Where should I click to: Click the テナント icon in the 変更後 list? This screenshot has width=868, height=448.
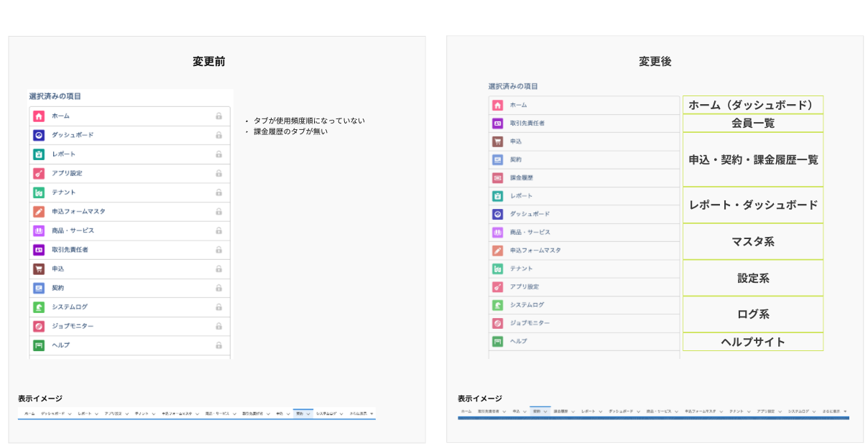point(497,269)
